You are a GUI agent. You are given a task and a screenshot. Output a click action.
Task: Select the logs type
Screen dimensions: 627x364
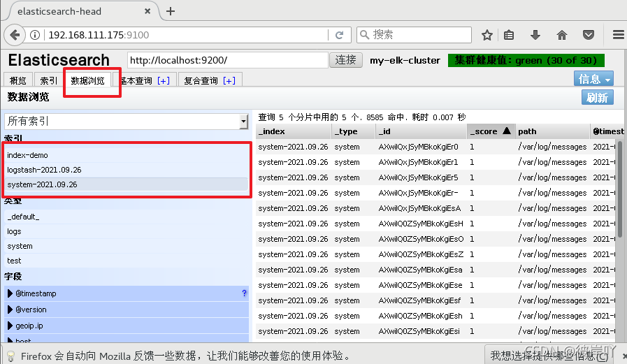[127, 231]
